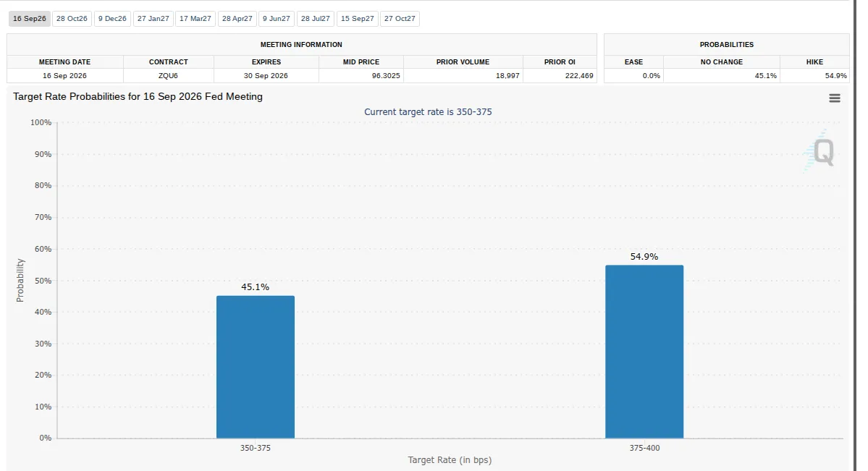Click the 350-375 probability bar
This screenshot has width=868, height=471.
[256, 367]
